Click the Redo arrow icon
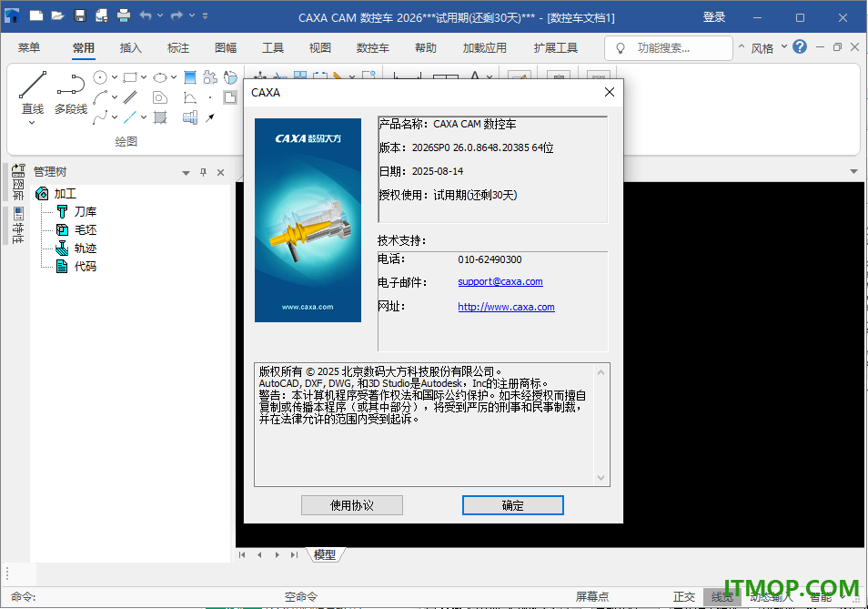This screenshot has width=868, height=609. 177,16
